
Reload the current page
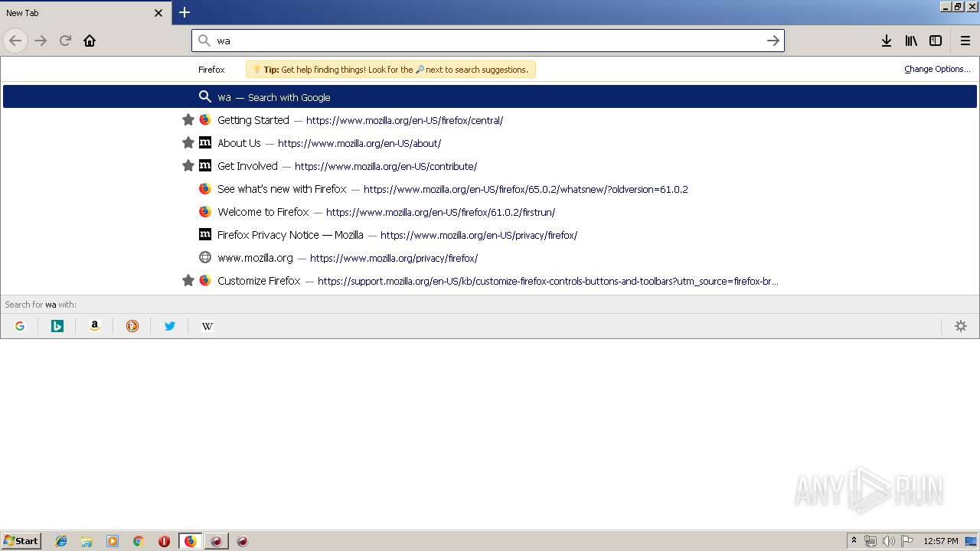point(65,41)
